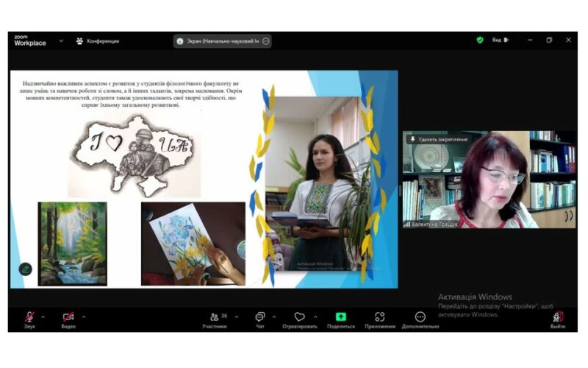Expand the arrow next to Участники

pyautogui.click(x=236, y=317)
